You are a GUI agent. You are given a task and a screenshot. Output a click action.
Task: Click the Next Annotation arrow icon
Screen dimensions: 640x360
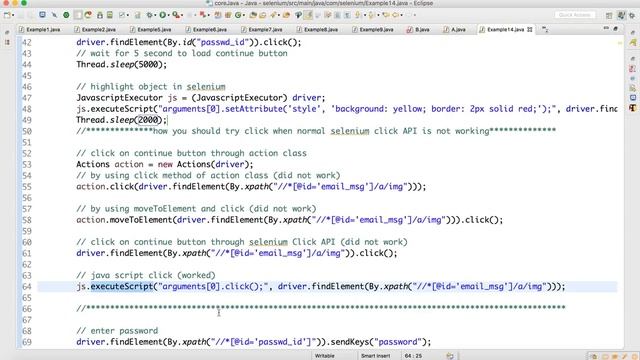[x=357, y=15]
